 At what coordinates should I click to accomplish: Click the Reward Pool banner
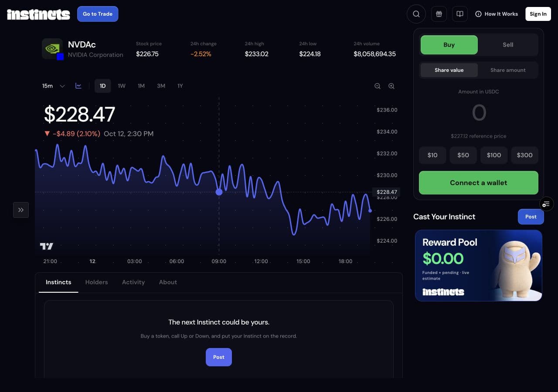click(x=479, y=266)
